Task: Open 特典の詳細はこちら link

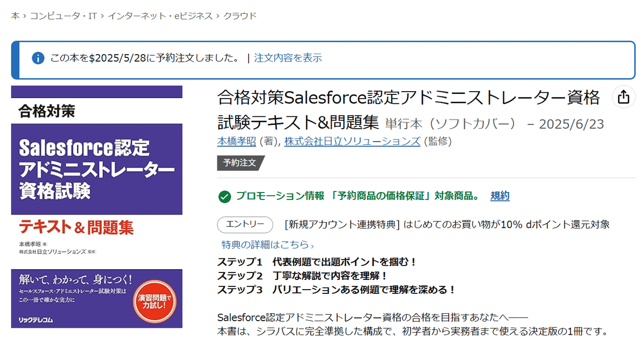Action: (267, 245)
